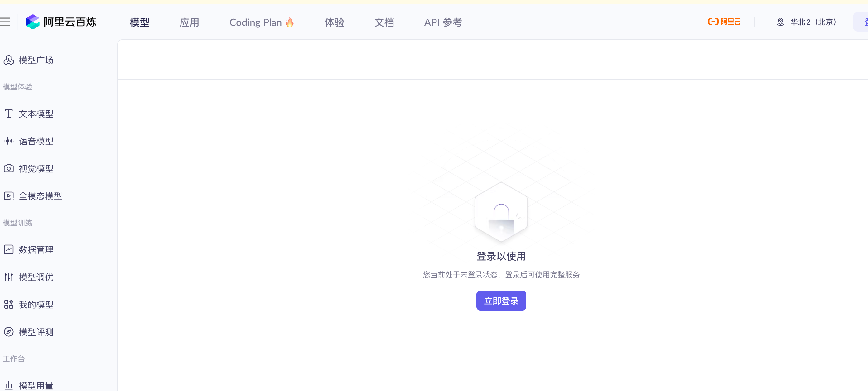Image resolution: width=868 pixels, height=391 pixels.
Task: Click the orange 阿里云 link
Action: [724, 22]
